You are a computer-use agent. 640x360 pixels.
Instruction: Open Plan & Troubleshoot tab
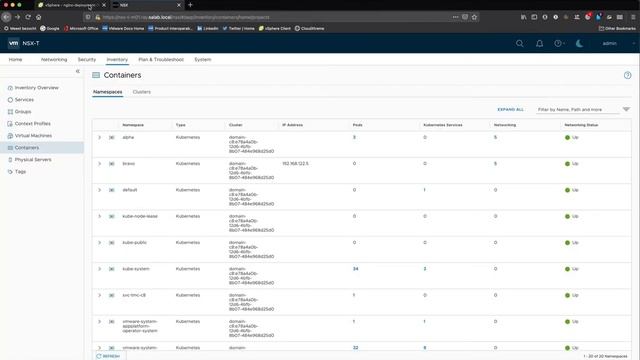[x=161, y=60]
